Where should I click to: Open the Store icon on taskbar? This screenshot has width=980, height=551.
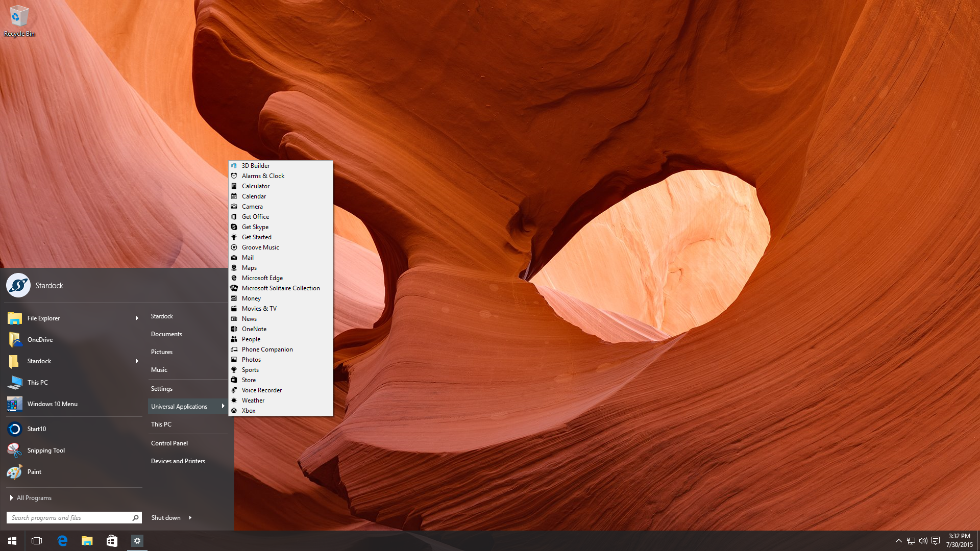112,541
